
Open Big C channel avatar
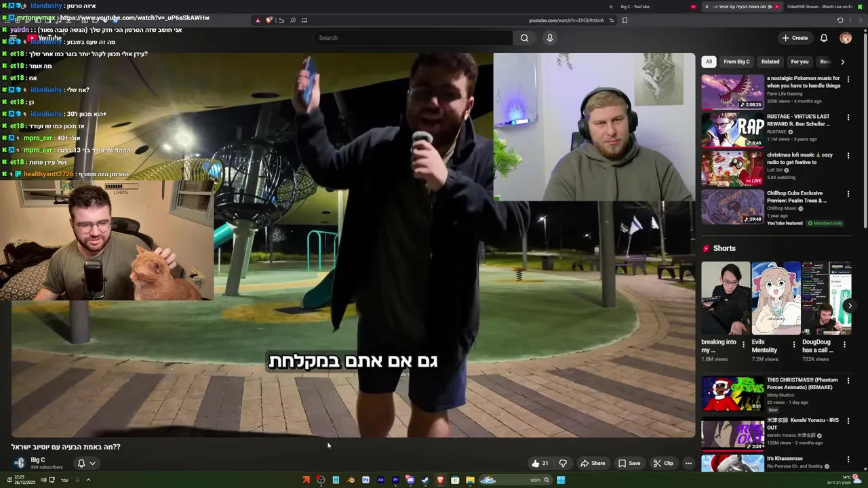click(x=19, y=463)
